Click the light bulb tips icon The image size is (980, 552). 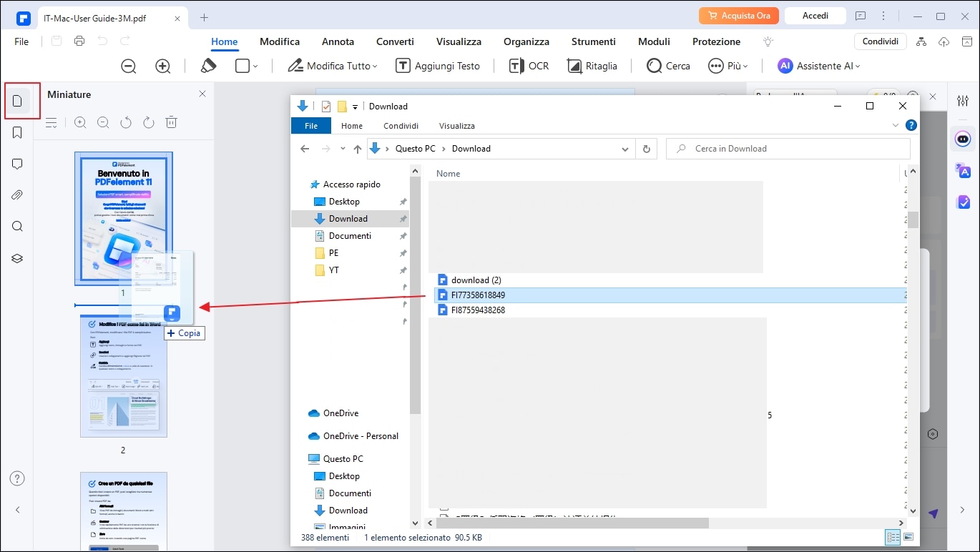pyautogui.click(x=768, y=41)
